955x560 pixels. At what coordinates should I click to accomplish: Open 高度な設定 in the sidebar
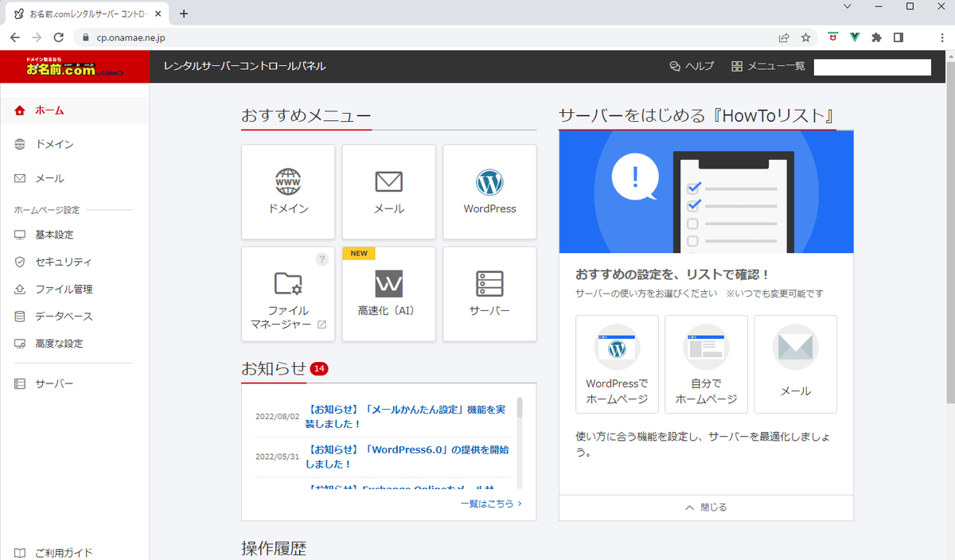(74, 344)
